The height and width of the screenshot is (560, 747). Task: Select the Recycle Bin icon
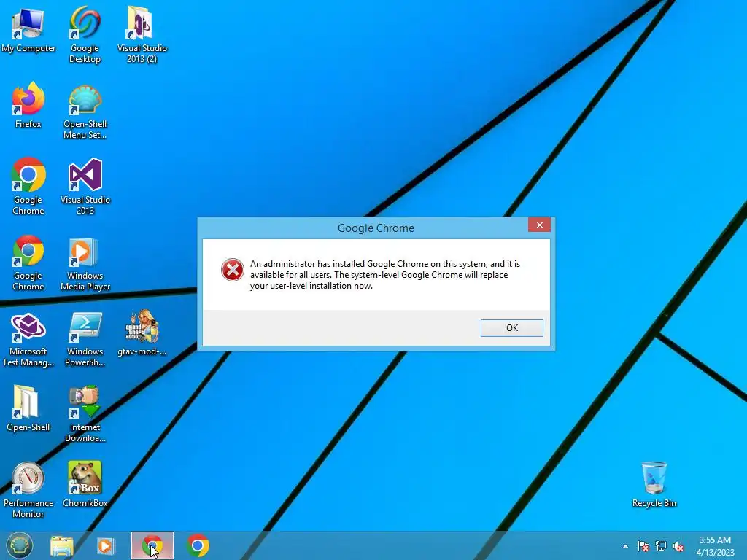point(654,484)
